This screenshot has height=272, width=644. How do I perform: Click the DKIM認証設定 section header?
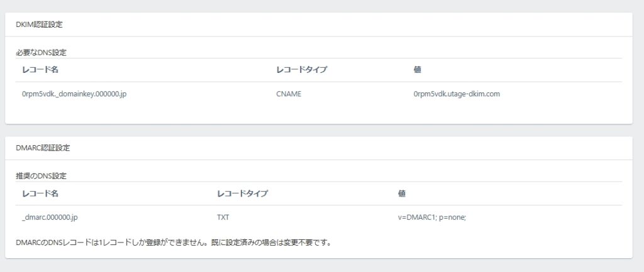coord(39,24)
